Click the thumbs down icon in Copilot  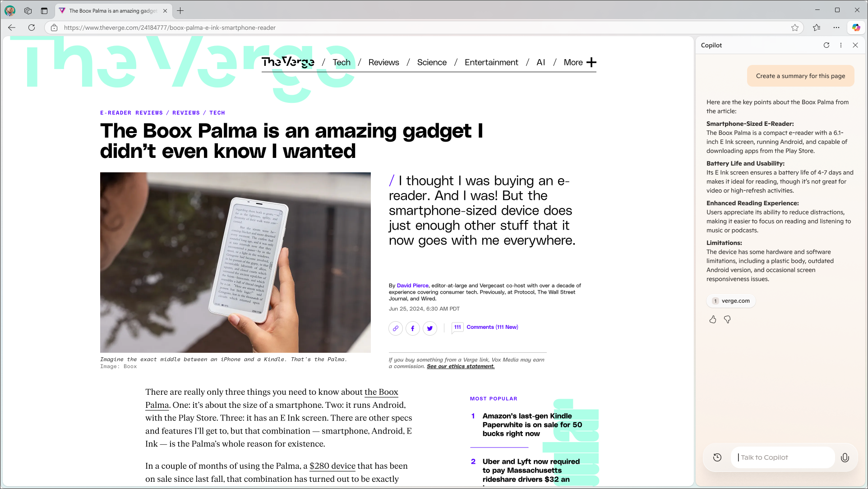pyautogui.click(x=727, y=319)
